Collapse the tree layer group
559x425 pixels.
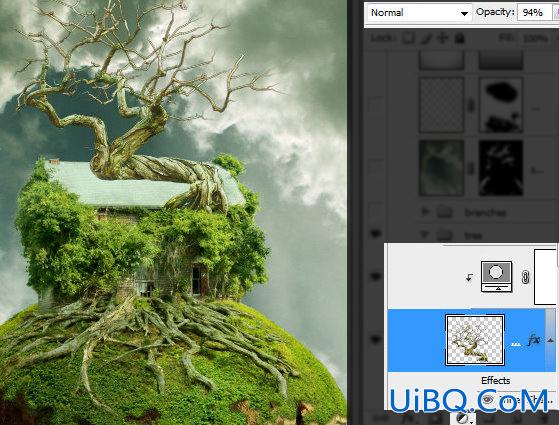tap(424, 235)
